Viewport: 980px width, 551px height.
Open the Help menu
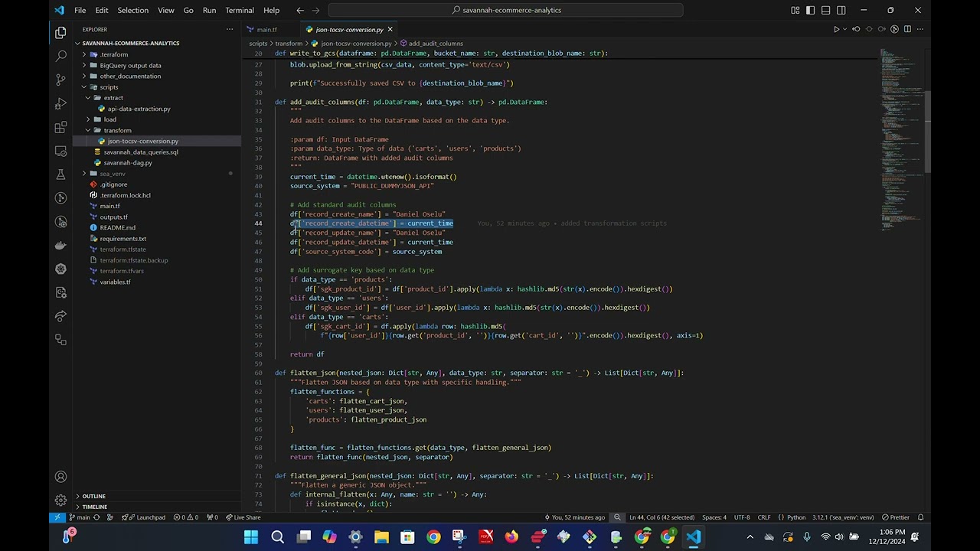[271, 10]
